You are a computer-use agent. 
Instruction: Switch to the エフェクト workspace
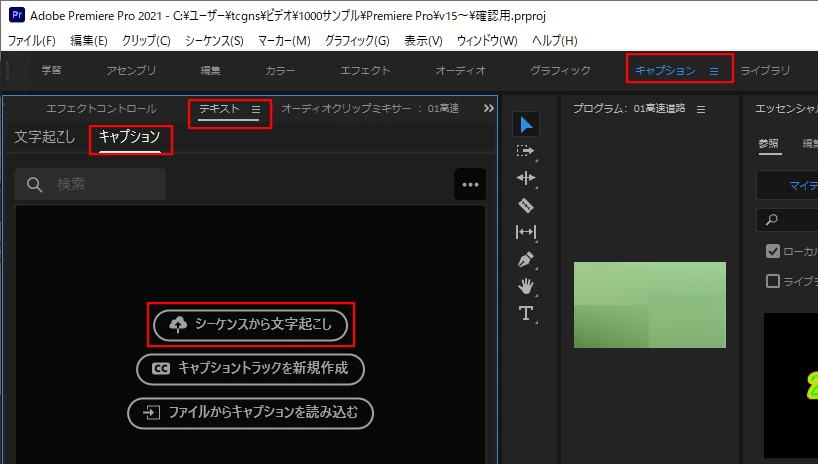[365, 70]
